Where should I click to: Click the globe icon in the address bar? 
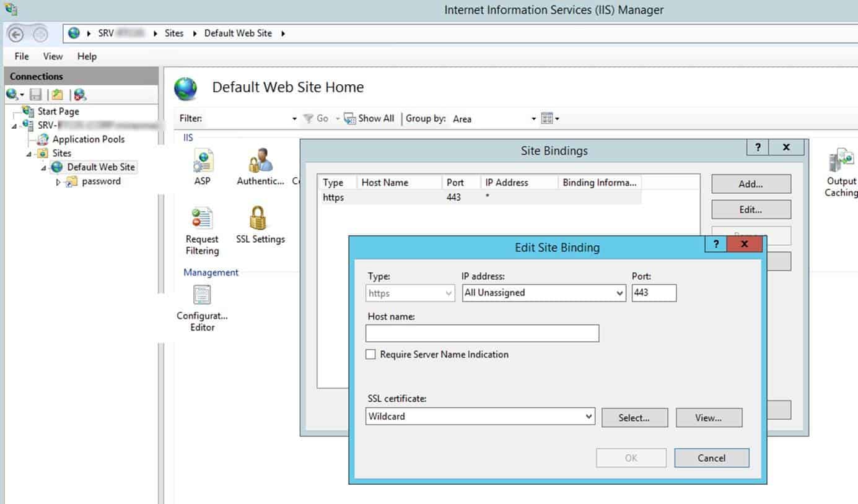click(74, 33)
